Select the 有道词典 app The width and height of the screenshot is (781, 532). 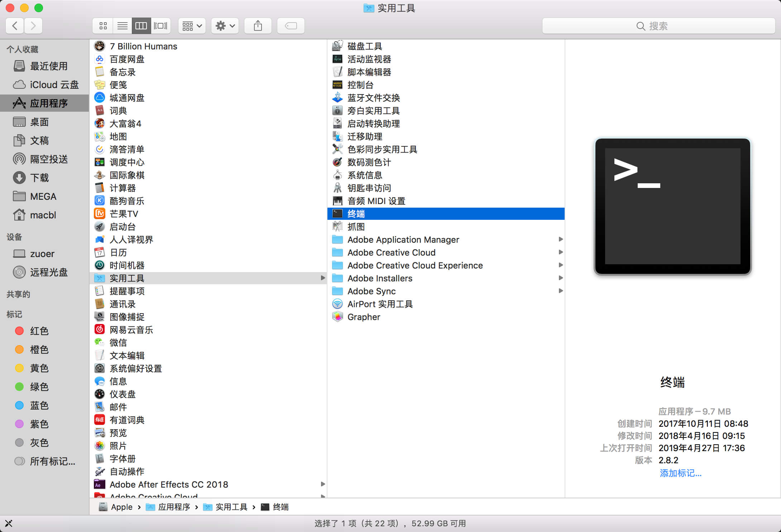[x=208, y=420]
